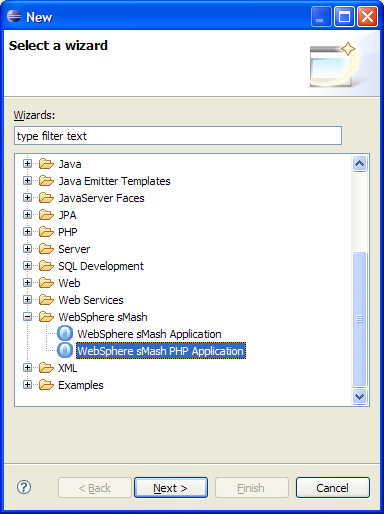Select the JavaServer Faces label
Viewport: 384px width, 514px height.
click(x=101, y=198)
